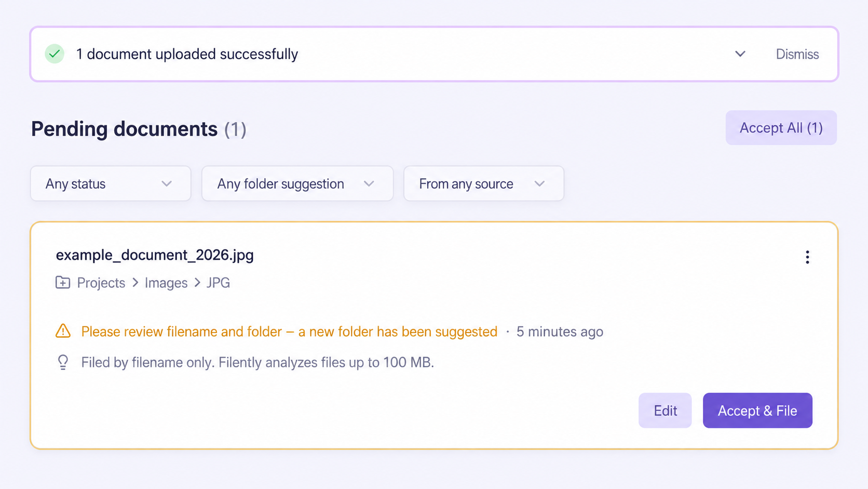Viewport: 868px width, 489px height.
Task: Select the JPG breadcrumb folder
Action: pyautogui.click(x=218, y=283)
